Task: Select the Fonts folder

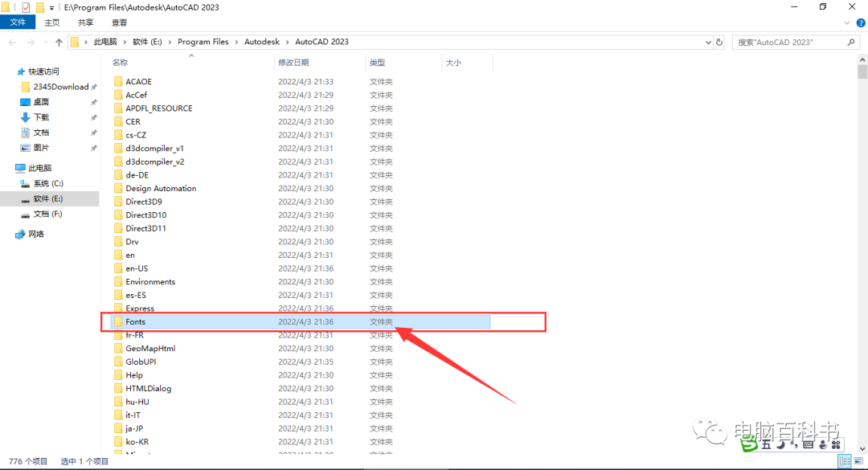Action: (301, 321)
